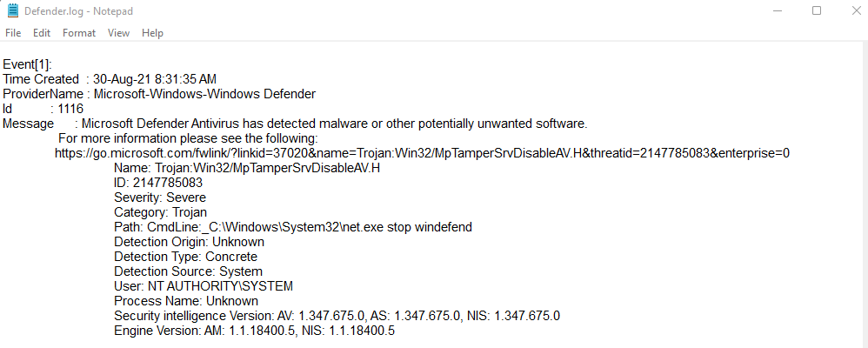Maximize the Notepad window

coord(816,11)
